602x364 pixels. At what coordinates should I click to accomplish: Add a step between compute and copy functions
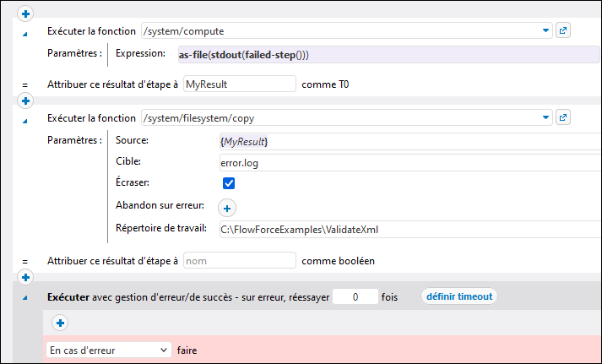[x=25, y=101]
